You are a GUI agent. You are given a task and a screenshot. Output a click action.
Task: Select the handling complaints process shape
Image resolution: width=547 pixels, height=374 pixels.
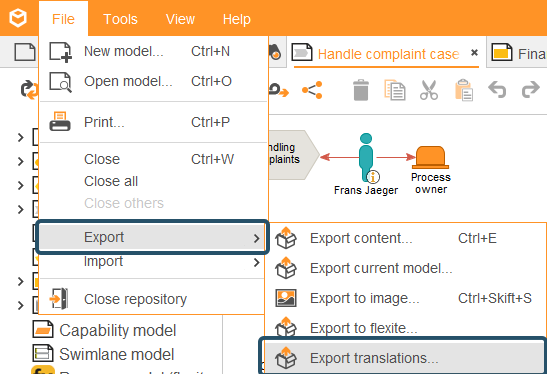(x=294, y=155)
